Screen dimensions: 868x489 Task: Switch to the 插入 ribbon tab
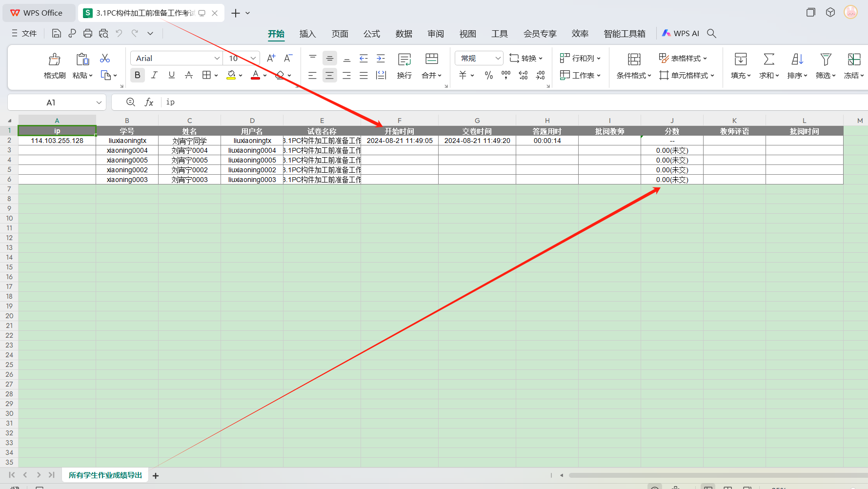307,34
